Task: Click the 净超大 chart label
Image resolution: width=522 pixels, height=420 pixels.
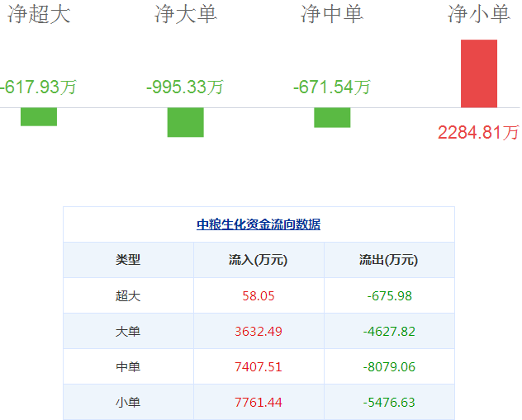Action: pyautogui.click(x=39, y=14)
